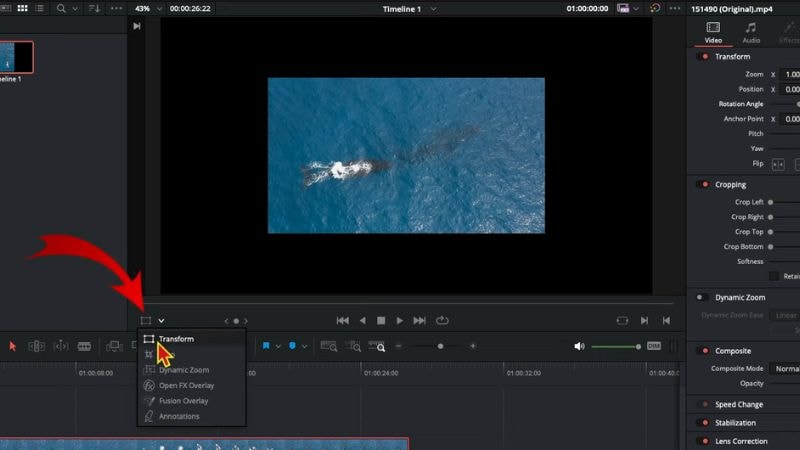Click the match frame icon by transport
The image size is (800, 450).
[x=622, y=320]
